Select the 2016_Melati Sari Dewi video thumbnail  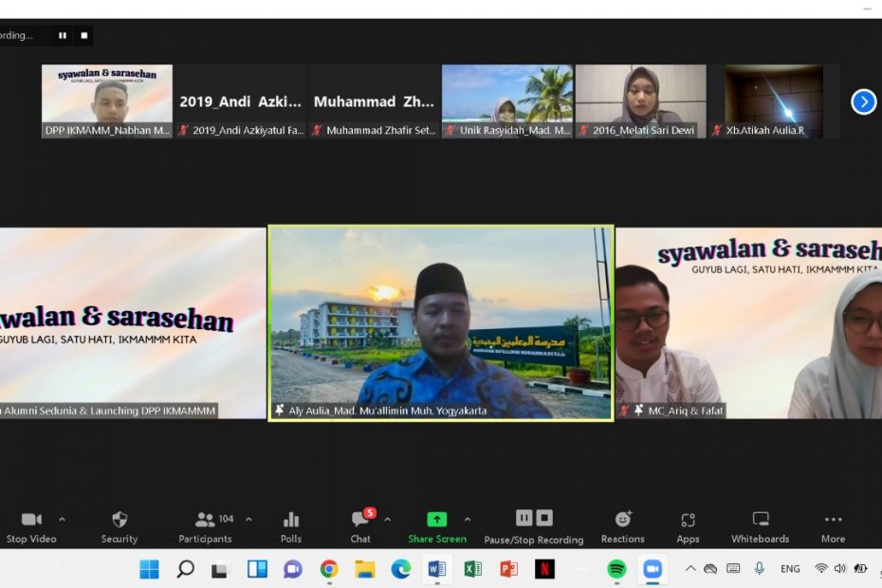(x=641, y=101)
